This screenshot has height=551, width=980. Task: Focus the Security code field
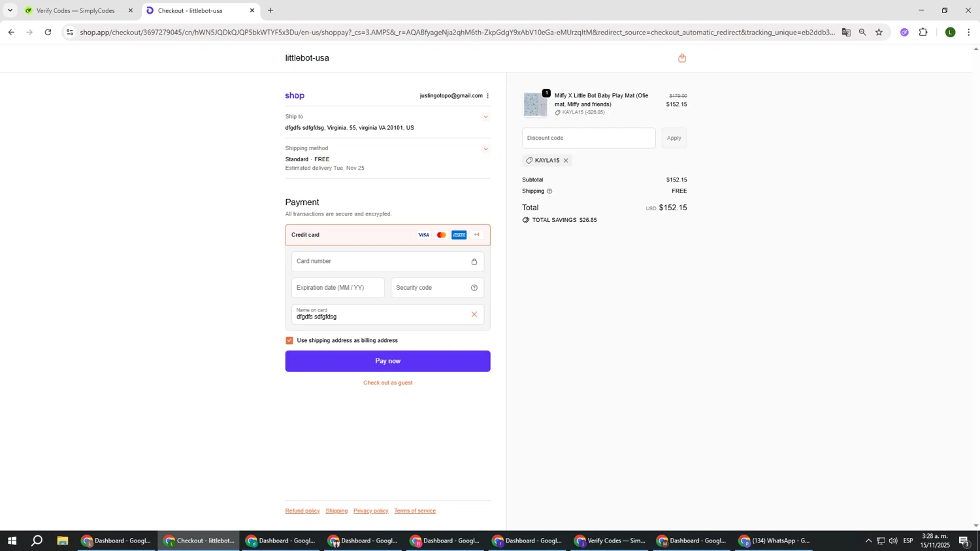tap(437, 288)
